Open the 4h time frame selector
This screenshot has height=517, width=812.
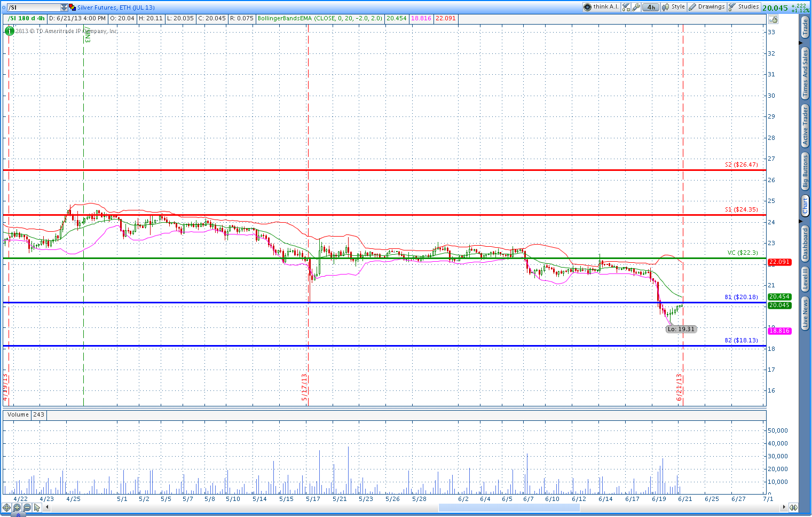[x=651, y=8]
